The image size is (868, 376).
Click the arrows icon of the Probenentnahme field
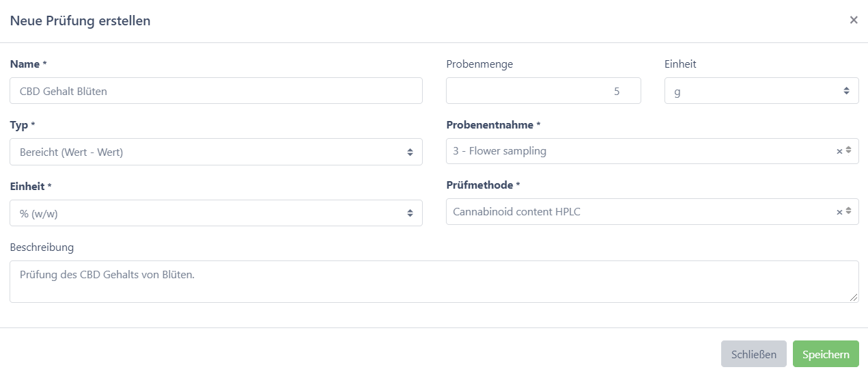click(848, 150)
